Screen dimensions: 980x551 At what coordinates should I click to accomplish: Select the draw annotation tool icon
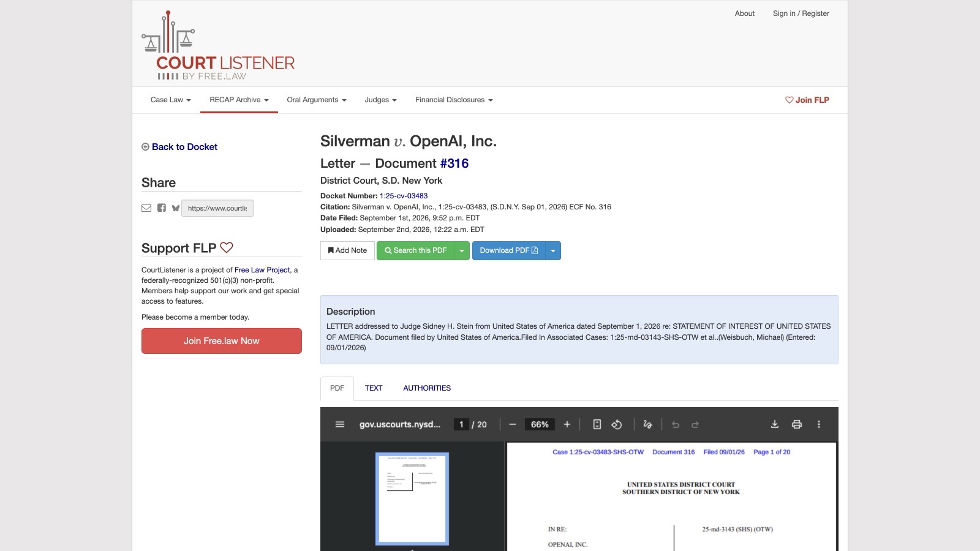click(x=647, y=424)
